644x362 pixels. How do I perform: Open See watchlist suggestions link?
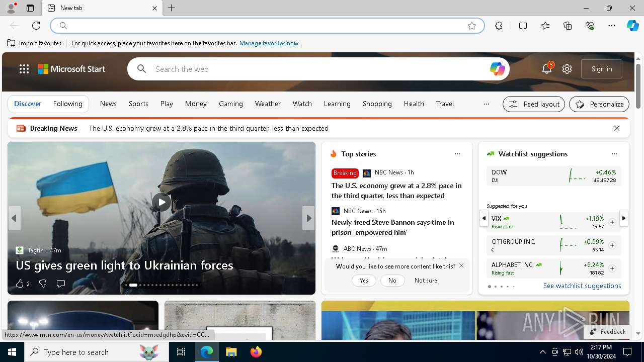(582, 286)
